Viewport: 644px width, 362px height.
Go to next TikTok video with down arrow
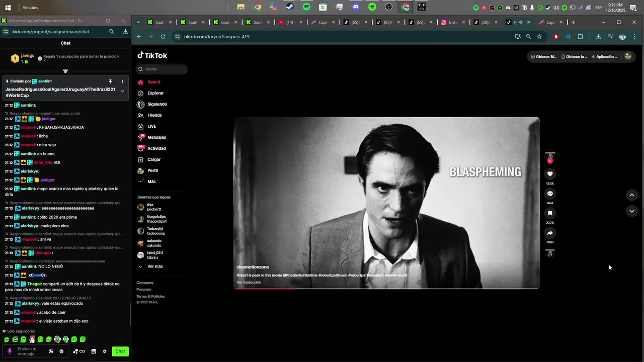coord(632,211)
